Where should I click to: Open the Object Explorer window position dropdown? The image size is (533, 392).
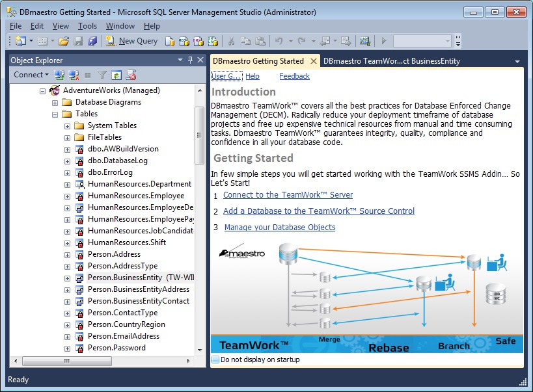coord(180,60)
